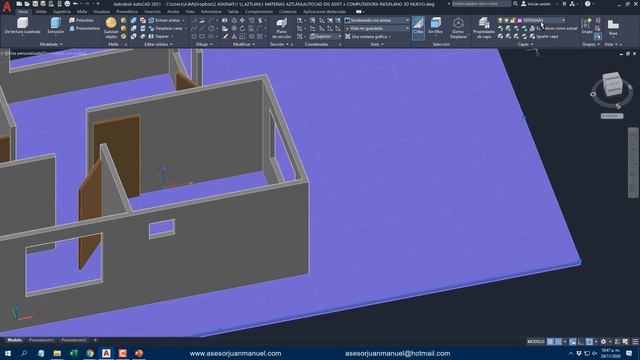Toggle snap mode in status bar
This screenshot has height=360, width=640.
point(558,341)
